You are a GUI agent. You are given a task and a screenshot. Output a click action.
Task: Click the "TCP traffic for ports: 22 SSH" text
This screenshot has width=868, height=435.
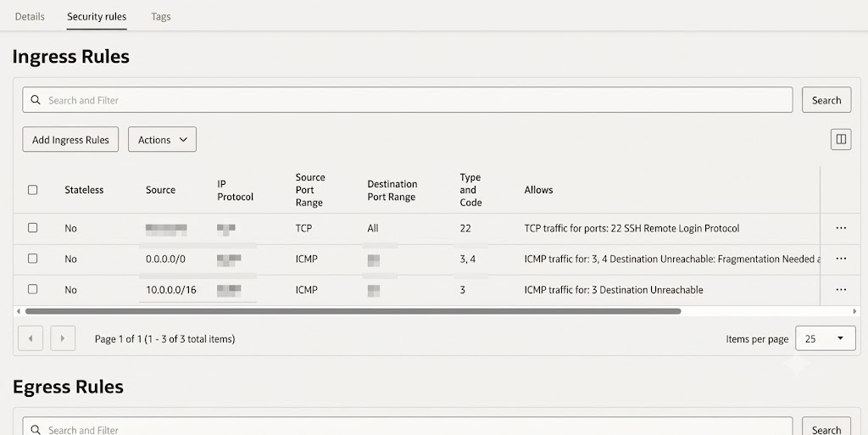(631, 228)
